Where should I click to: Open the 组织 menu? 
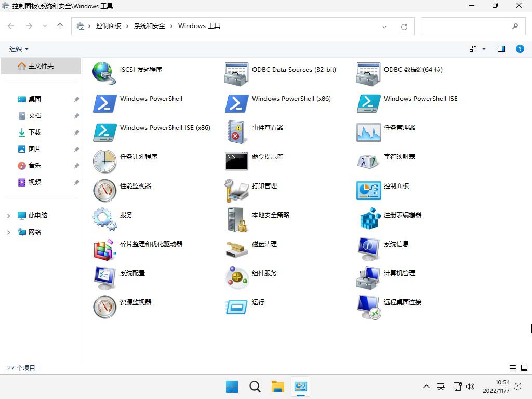click(x=19, y=49)
